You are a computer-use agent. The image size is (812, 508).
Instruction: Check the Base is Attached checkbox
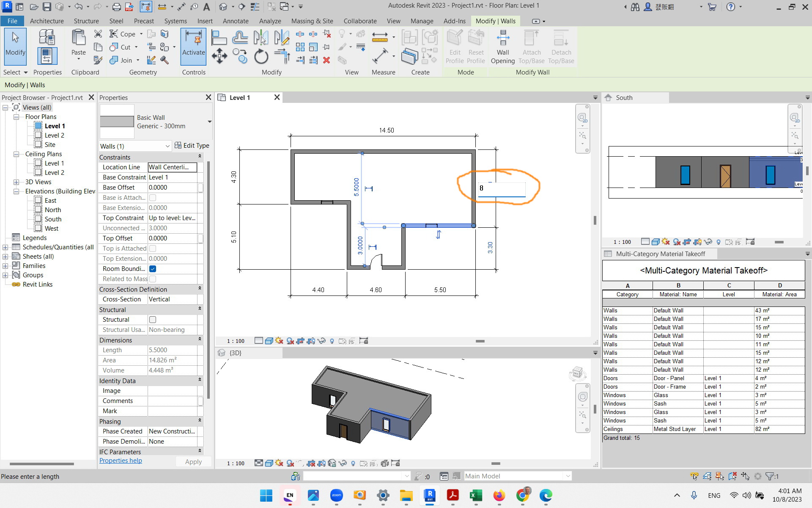pos(153,197)
